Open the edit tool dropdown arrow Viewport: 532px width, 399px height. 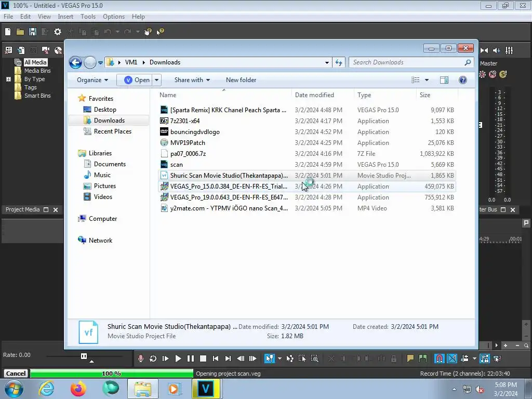(x=280, y=358)
